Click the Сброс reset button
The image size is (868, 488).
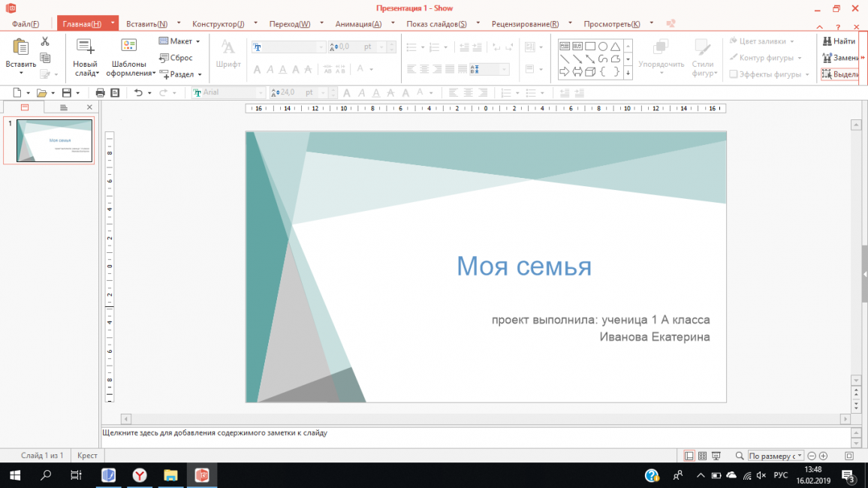click(x=176, y=58)
